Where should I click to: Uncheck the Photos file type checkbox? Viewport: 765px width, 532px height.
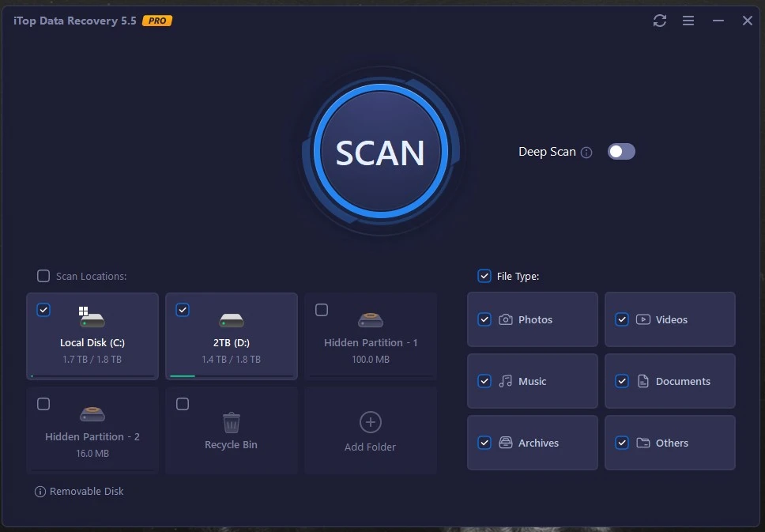[x=484, y=319]
